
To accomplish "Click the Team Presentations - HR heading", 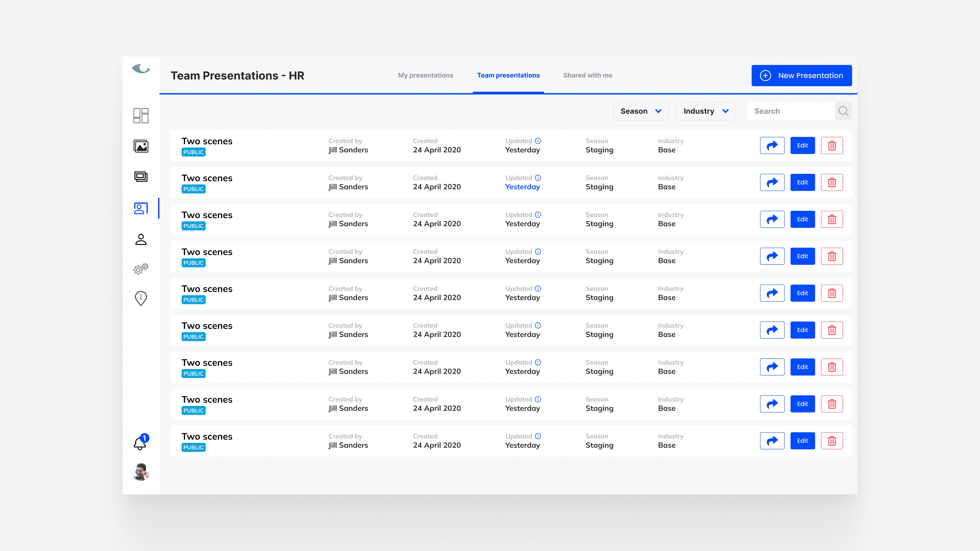I will coord(237,76).
